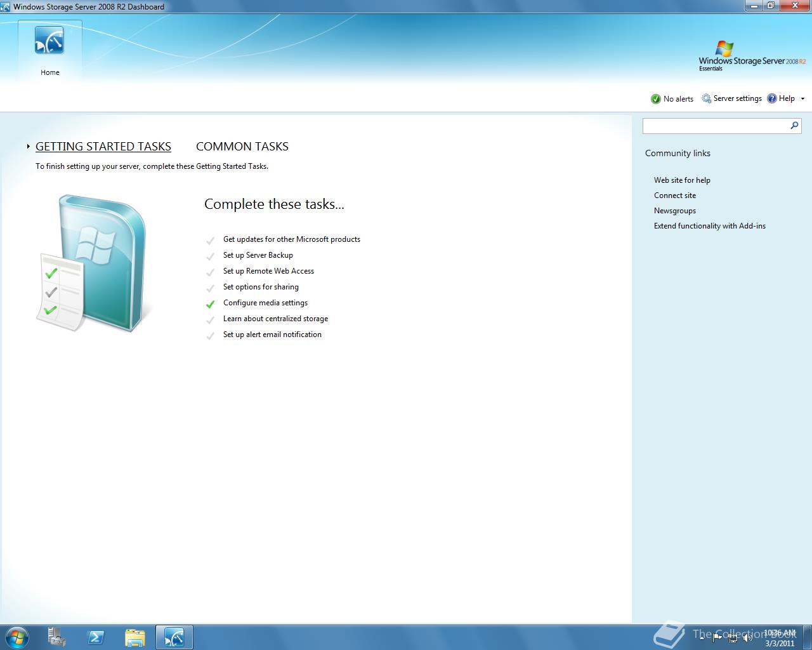This screenshot has height=650, width=812.
Task: Open Connect site community link
Action: click(675, 196)
